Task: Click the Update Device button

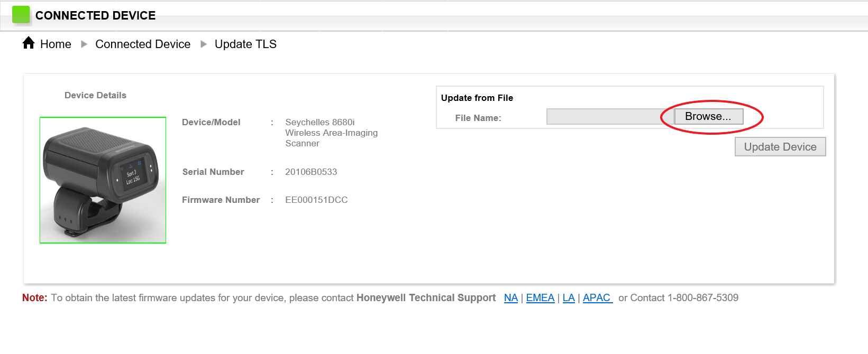Action: (780, 147)
